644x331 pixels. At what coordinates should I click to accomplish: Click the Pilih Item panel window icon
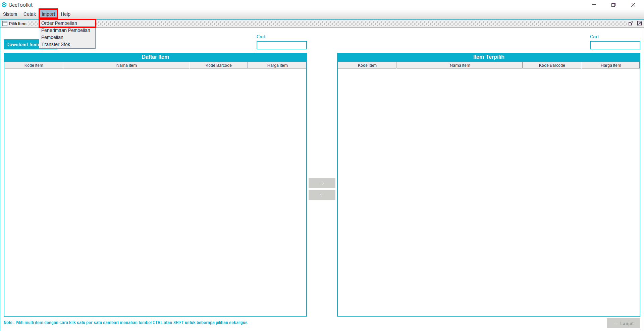coord(5,23)
